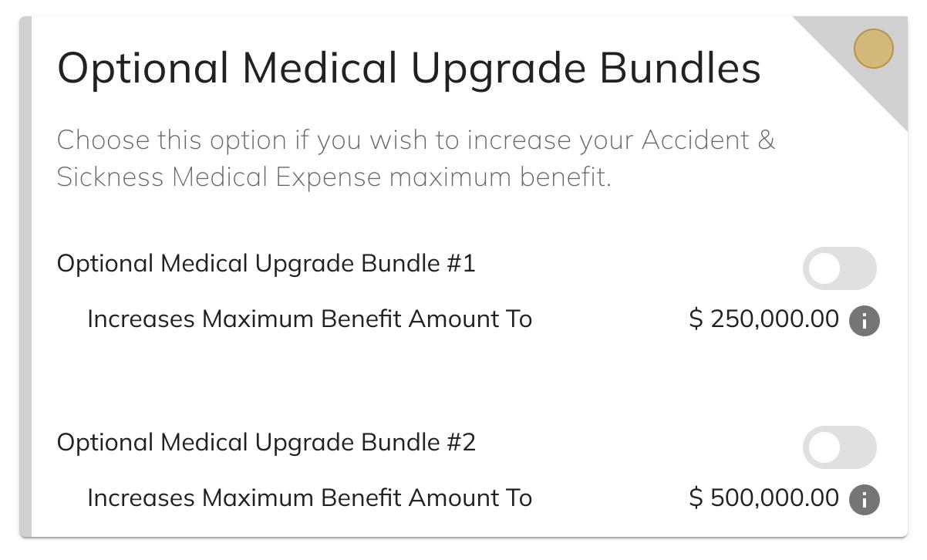Screen dimensions: 927x560
Task: Open info icon beside $250,000.00
Action: [x=865, y=321]
